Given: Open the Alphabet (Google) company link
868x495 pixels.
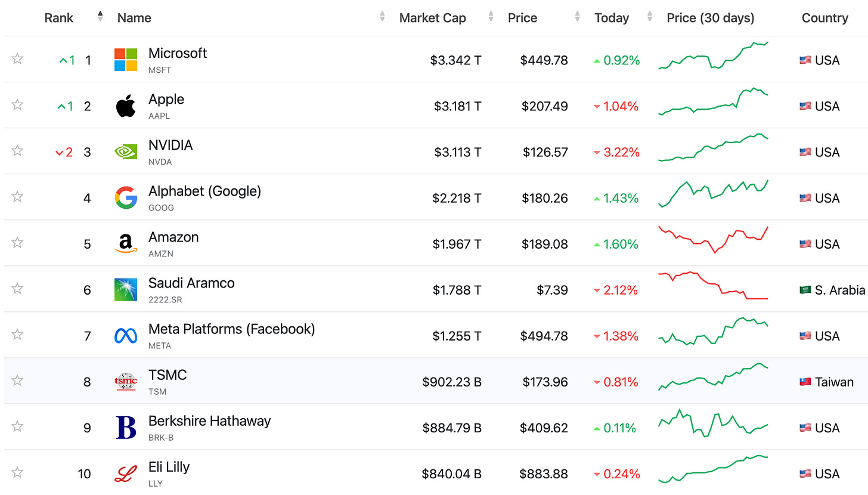Looking at the screenshot, I should coord(204,191).
